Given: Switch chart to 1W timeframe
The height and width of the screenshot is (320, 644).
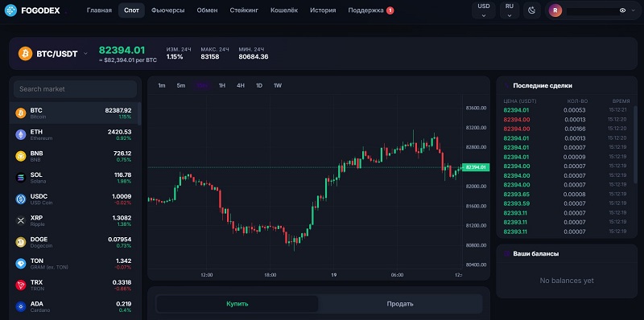Looking at the screenshot, I should [x=278, y=85].
